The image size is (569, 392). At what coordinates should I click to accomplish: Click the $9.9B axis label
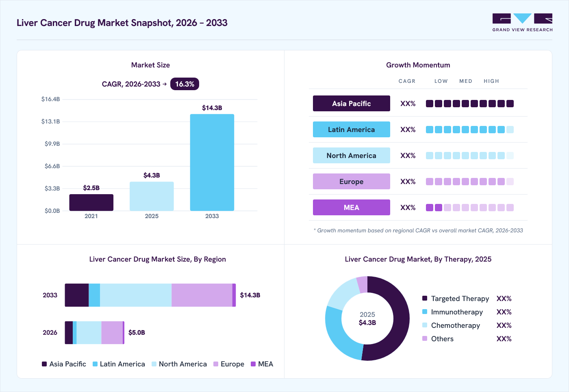click(x=52, y=144)
